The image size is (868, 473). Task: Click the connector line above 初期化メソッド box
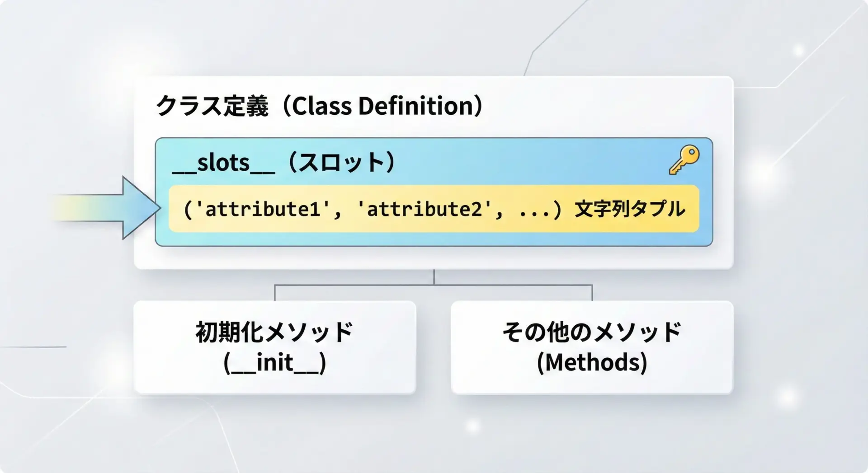click(x=275, y=293)
